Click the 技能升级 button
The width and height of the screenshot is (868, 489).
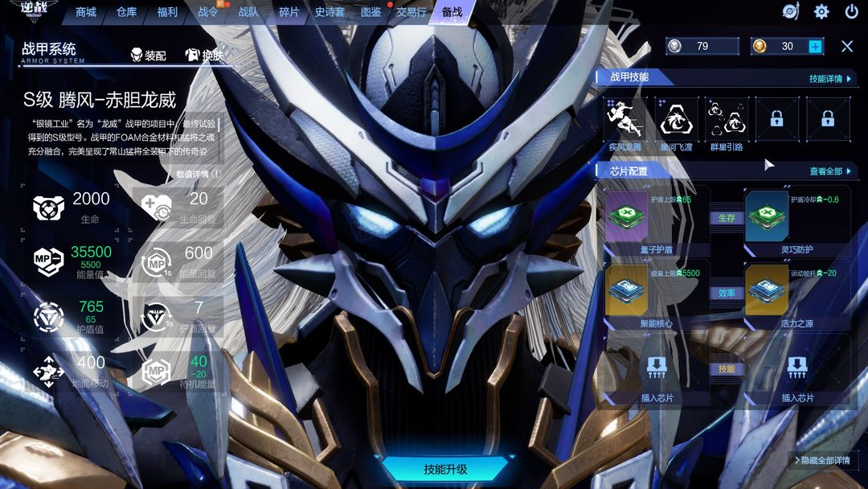pos(445,470)
